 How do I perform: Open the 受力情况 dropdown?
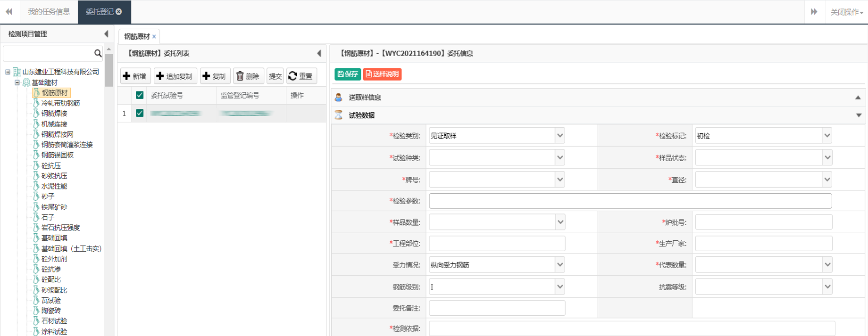[x=560, y=265]
